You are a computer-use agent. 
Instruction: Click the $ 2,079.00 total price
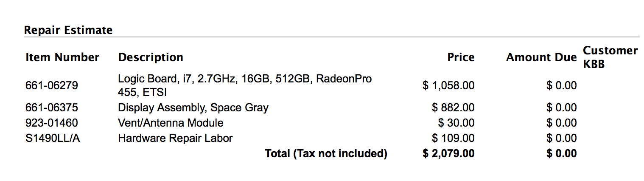(x=448, y=153)
